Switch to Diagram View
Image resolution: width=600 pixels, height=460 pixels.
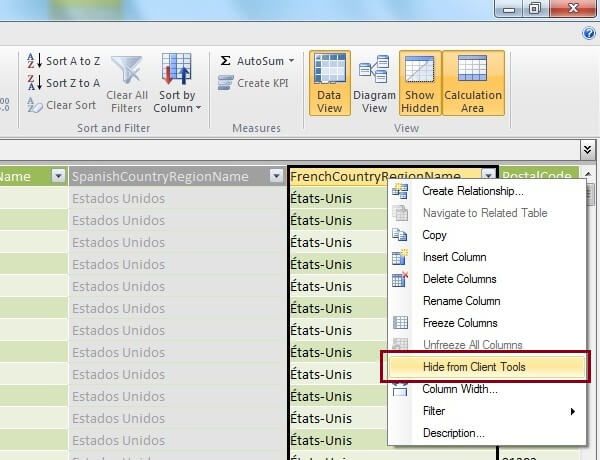coord(374,84)
